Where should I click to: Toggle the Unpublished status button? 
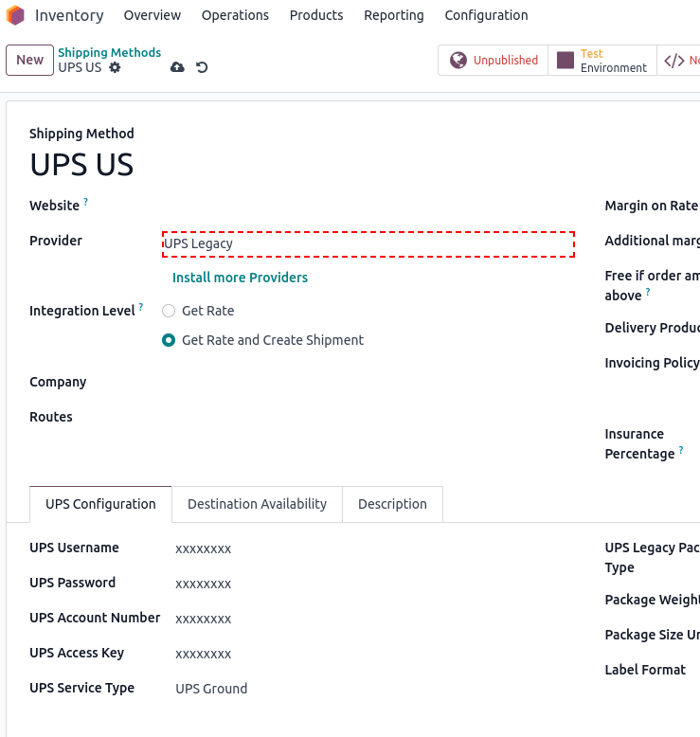click(x=494, y=61)
